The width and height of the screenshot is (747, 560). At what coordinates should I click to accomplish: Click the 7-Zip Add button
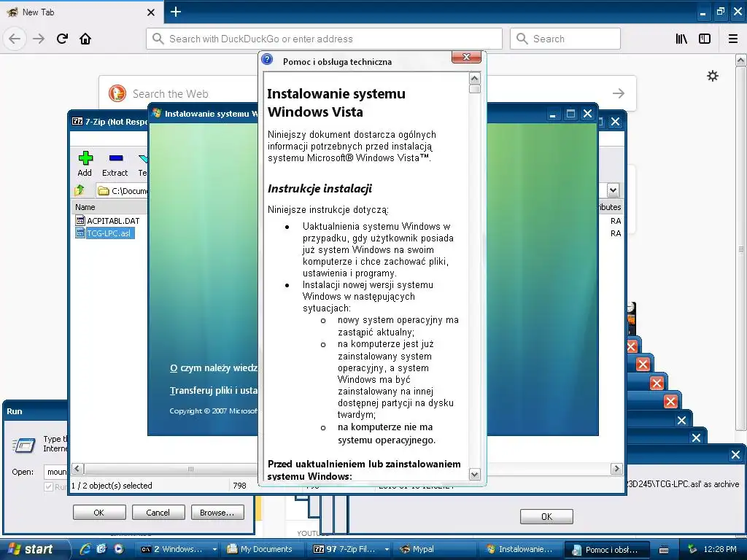(85, 163)
